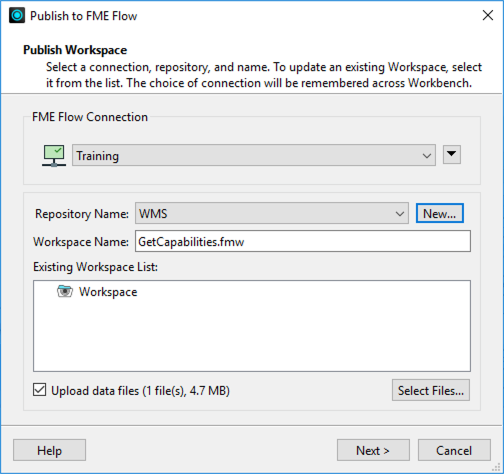Select the Workspace folder icon in list
Screen dimensions: 504x474
[65, 291]
